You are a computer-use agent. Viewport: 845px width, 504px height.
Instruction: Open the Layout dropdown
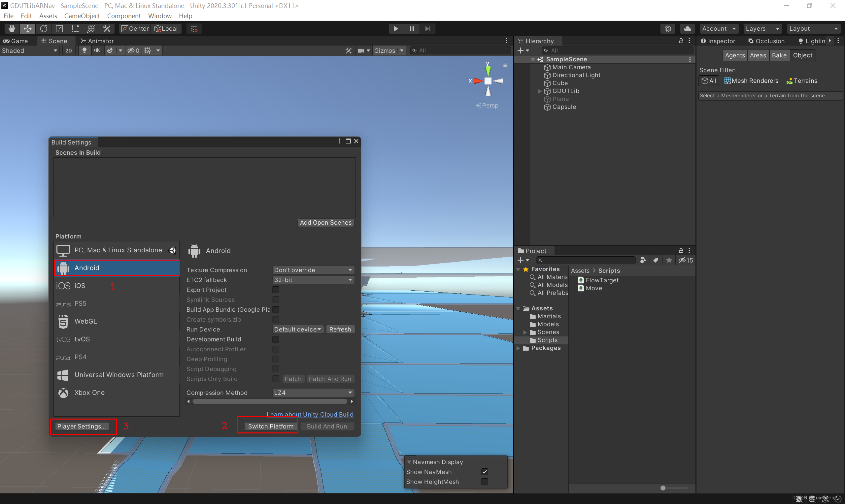(x=813, y=28)
